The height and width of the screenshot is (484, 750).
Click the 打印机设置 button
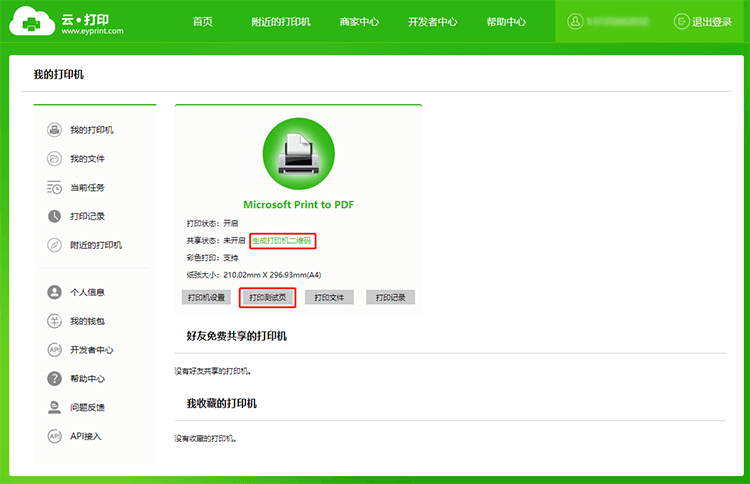(x=206, y=297)
